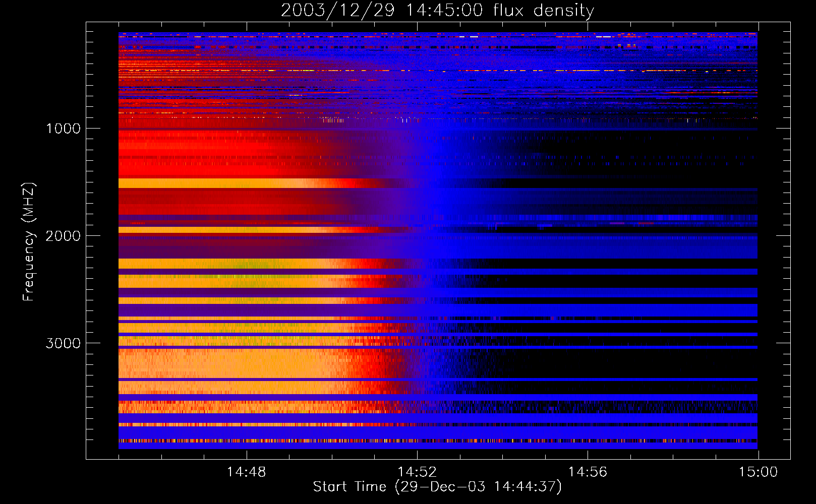Screen dimensions: 816x504
Task: Click the 3000 frequency tick label
Action: pyautogui.click(x=63, y=343)
